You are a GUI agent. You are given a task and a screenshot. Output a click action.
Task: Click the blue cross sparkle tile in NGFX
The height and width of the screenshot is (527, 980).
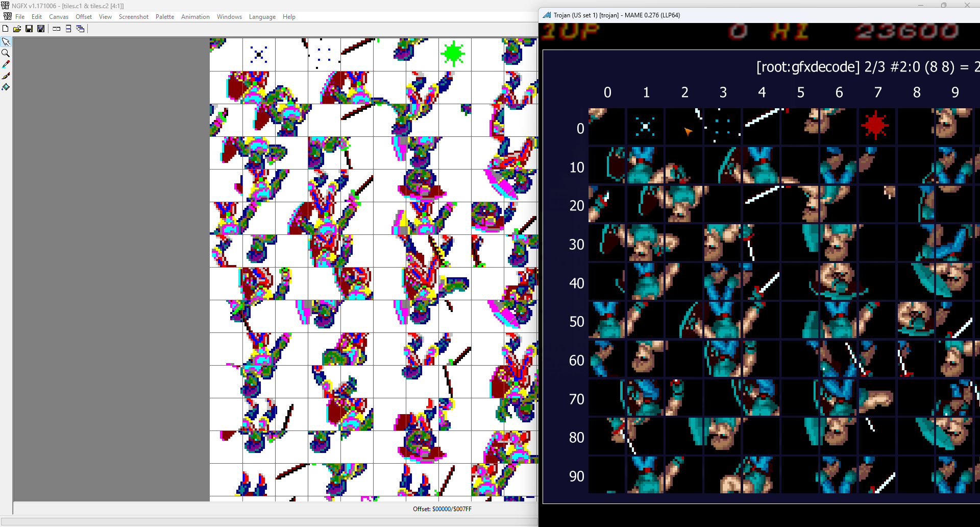coord(259,54)
